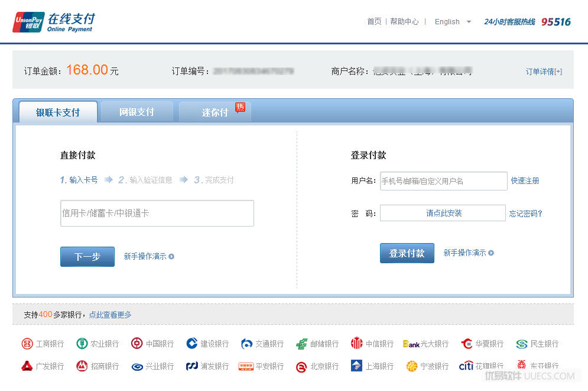
Task: Click the 宁波银行 bank icon
Action: [x=412, y=366]
